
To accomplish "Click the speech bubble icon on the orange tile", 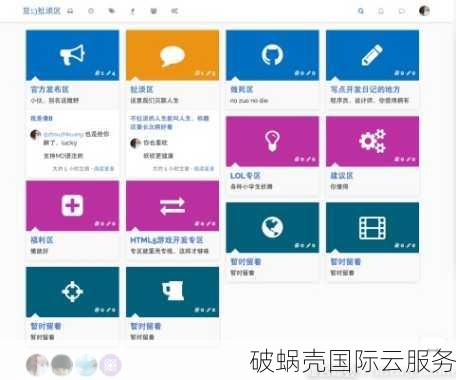I will pyautogui.click(x=172, y=56).
